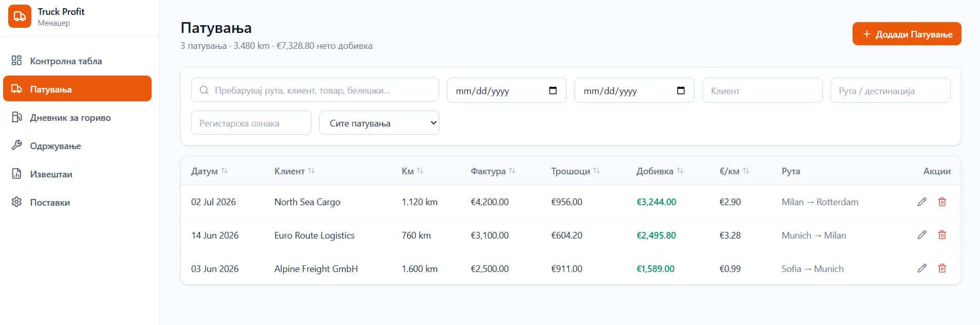Viewport: 980px width, 325px height.
Task: Click the report icon beside Извештаи
Action: pyautogui.click(x=16, y=173)
